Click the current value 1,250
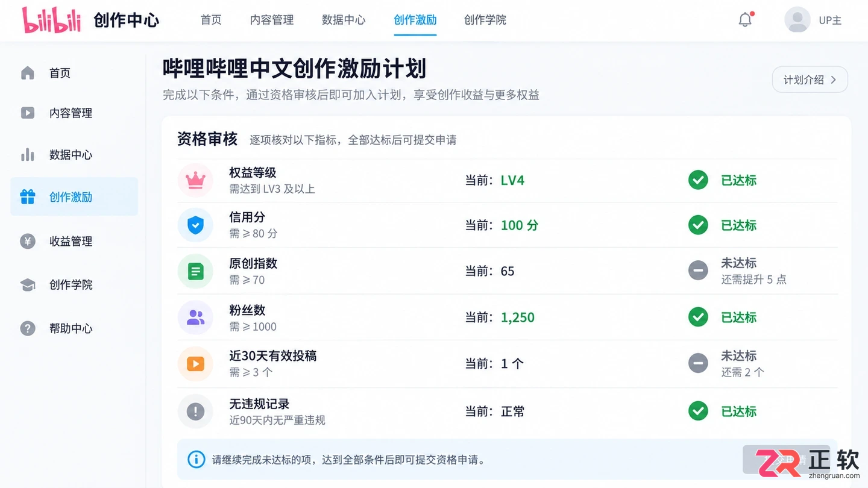Image resolution: width=868 pixels, height=488 pixels. [x=518, y=318]
